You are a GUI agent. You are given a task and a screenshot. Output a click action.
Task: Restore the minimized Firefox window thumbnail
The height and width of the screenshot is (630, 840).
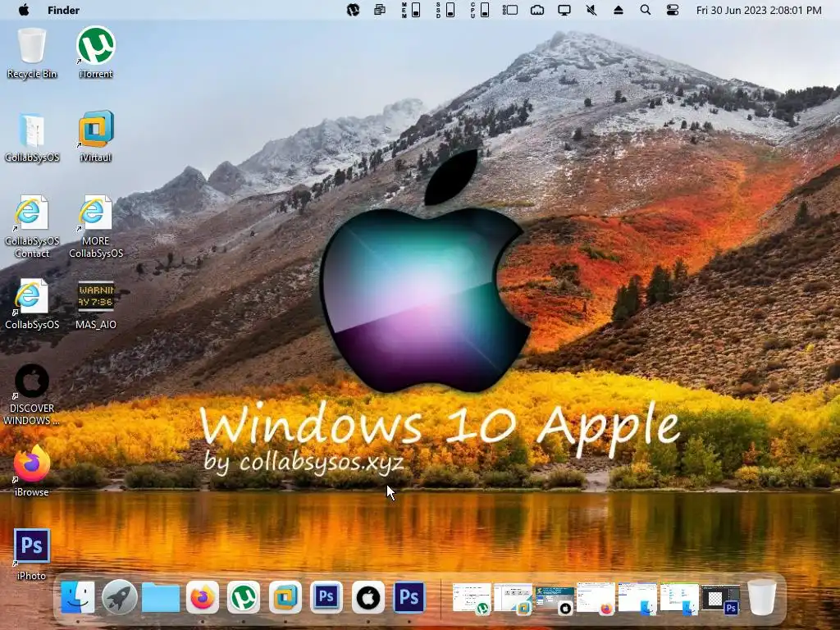596,598
